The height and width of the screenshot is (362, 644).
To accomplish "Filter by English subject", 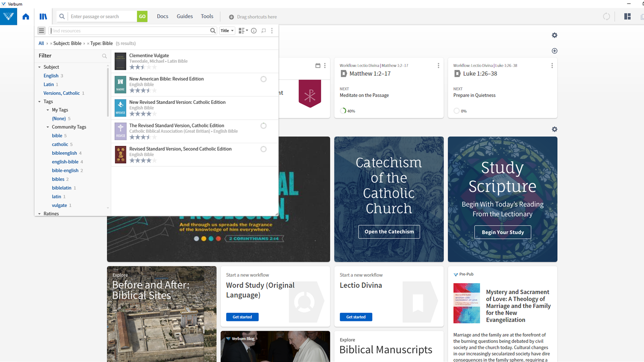I will point(51,76).
